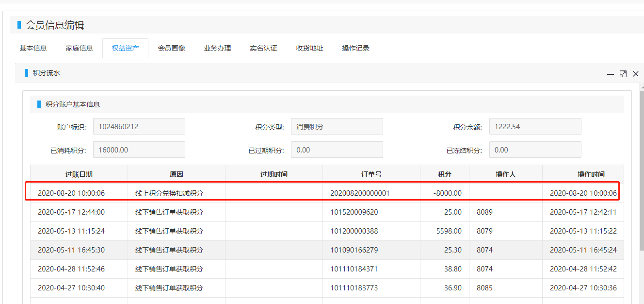This screenshot has height=304, width=644.
Task: Go to the 会员画像 tab
Action: [171, 48]
